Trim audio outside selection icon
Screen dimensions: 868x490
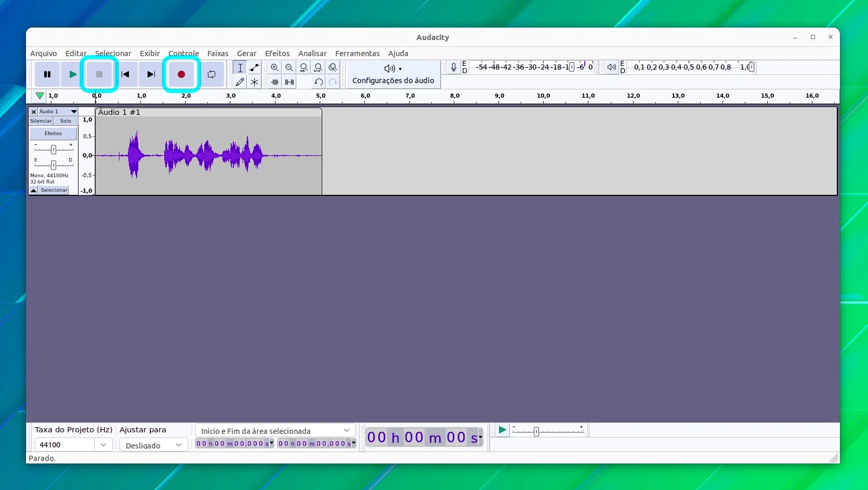[275, 82]
